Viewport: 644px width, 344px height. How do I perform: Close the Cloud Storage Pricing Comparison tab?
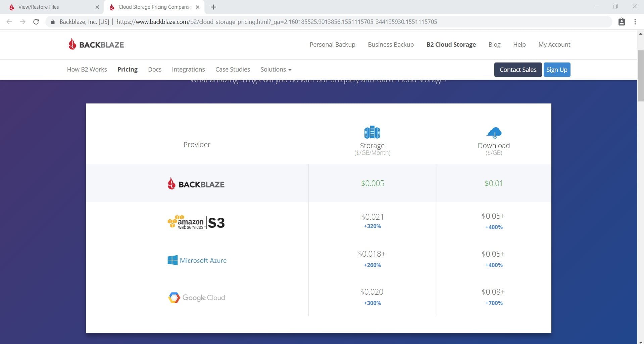click(x=198, y=7)
